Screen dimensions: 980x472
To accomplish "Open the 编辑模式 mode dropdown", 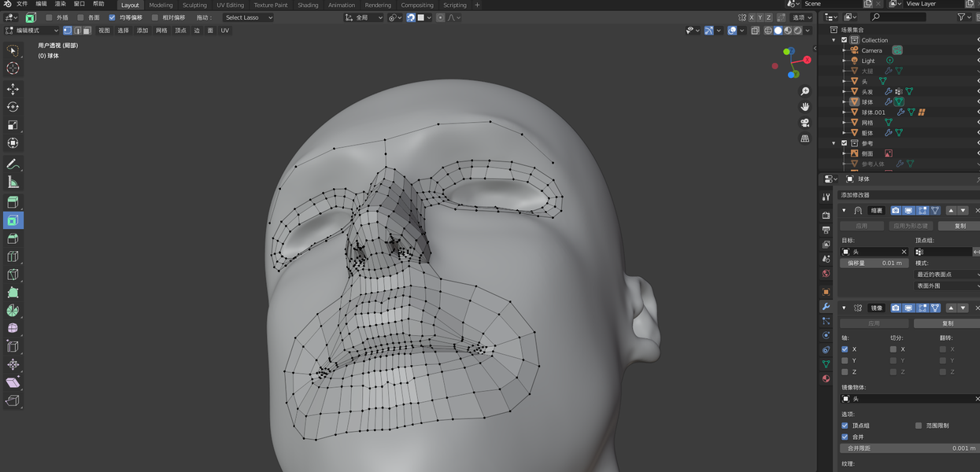I will 31,31.
